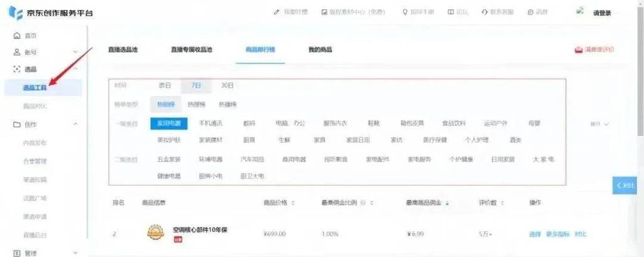Screen dimensions: 644x257
Task: Click the lightbulb guide icon in the top bar
Action: [405, 12]
